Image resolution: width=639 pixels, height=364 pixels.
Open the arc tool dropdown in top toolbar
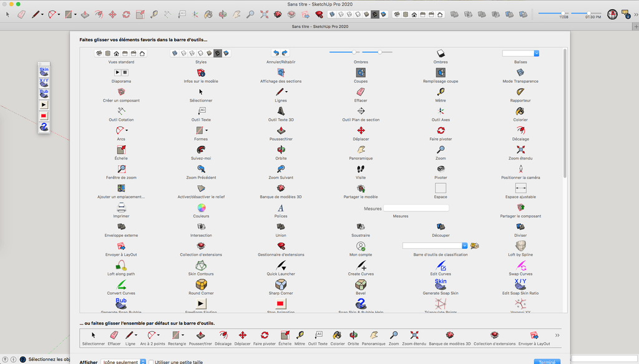(59, 15)
